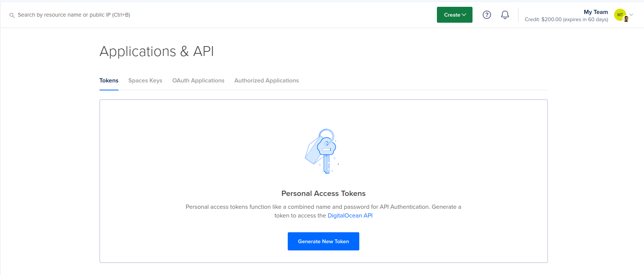This screenshot has height=275, width=644.
Task: Click the Personal Access Tokens heading
Action: point(323,193)
